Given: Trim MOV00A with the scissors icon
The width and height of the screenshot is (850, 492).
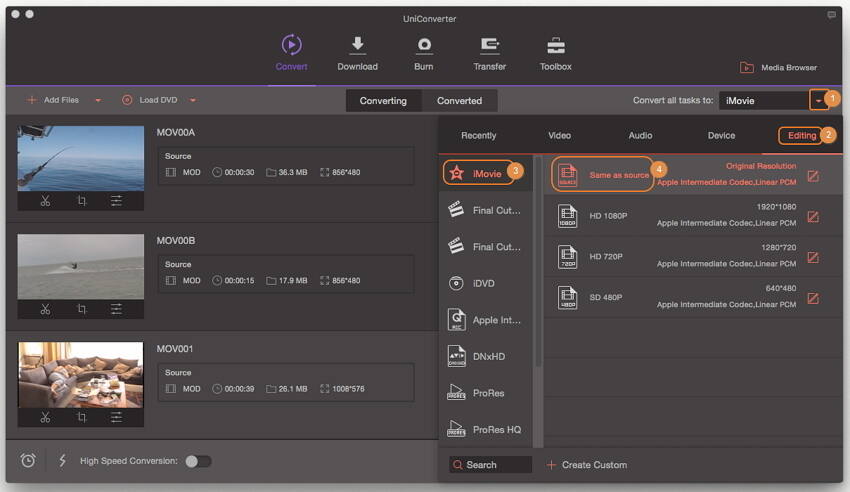Looking at the screenshot, I should pos(46,201).
